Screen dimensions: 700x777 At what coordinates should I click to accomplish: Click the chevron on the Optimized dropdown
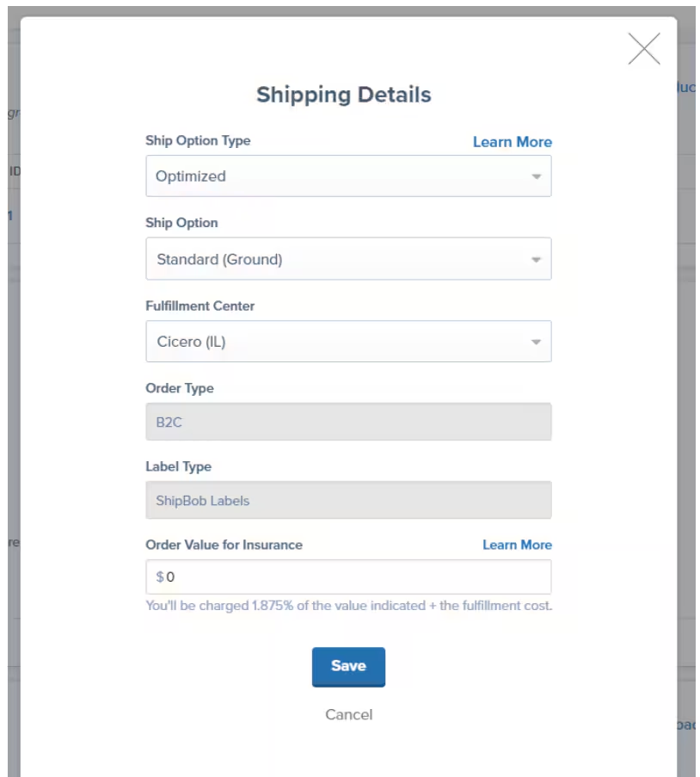[x=535, y=176]
